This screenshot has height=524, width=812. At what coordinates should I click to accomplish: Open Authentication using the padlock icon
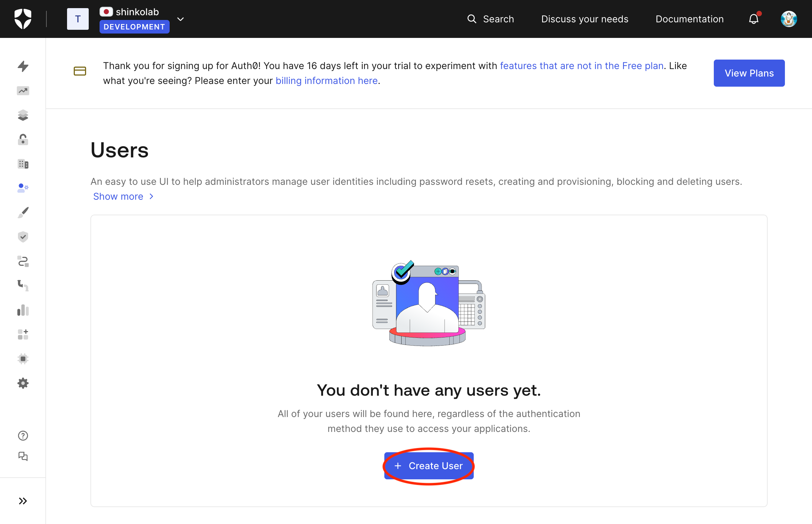click(x=23, y=139)
